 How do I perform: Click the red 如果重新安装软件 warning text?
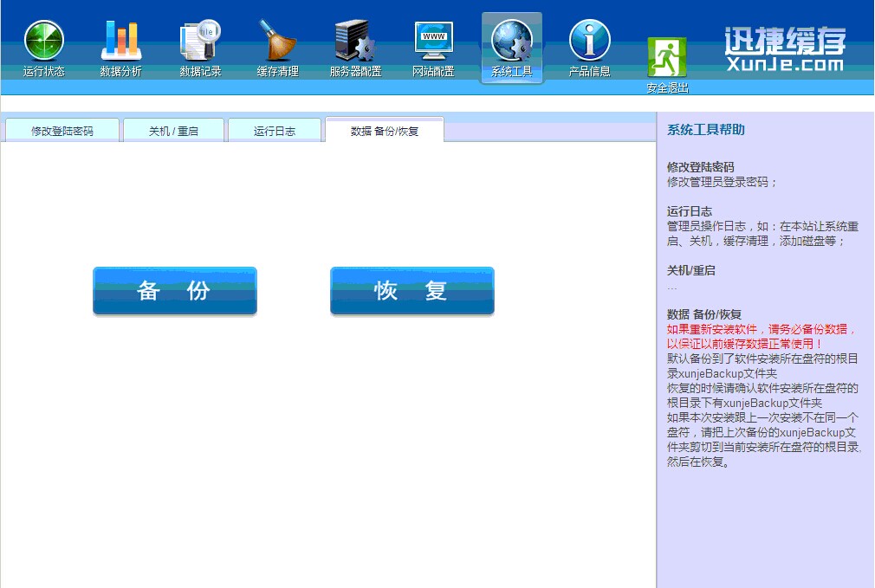[762, 336]
